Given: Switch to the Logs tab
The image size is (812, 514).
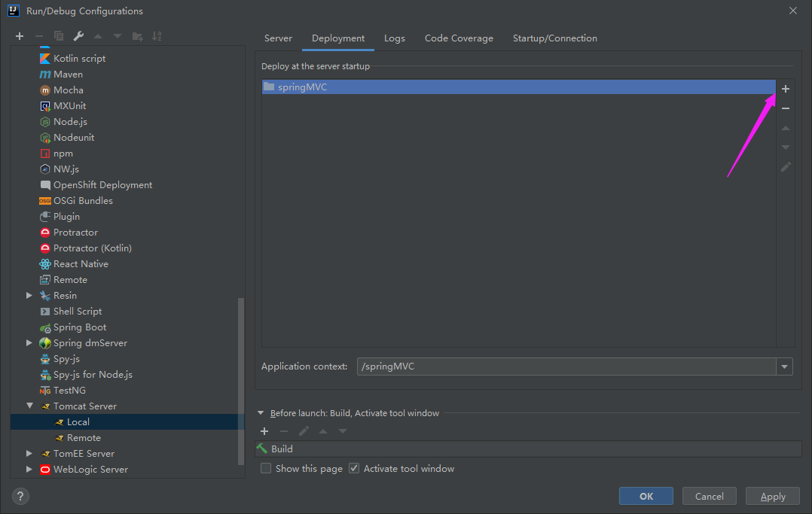Looking at the screenshot, I should pos(395,38).
